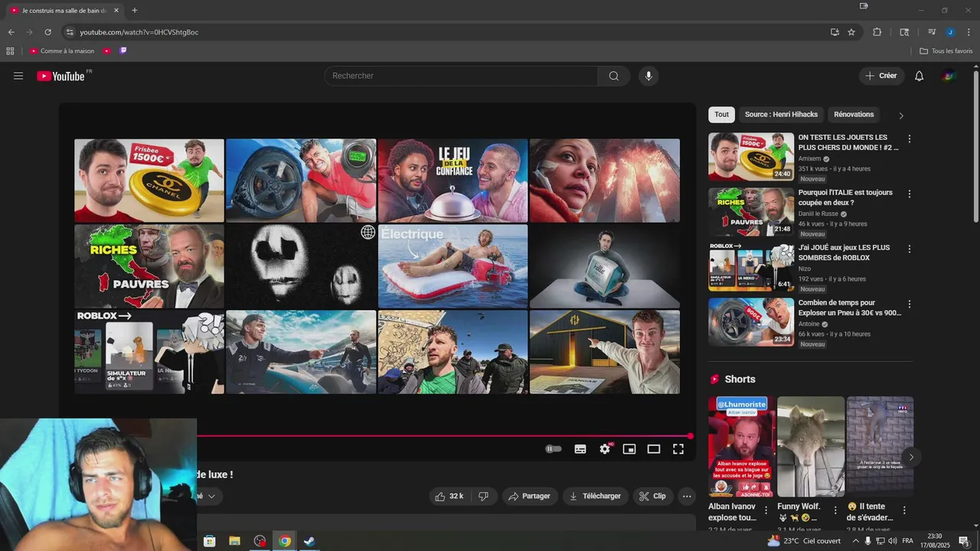Image resolution: width=980 pixels, height=551 pixels.
Task: Open Combien de temps pour Exploser un Pneu thumbnail
Action: pyautogui.click(x=751, y=322)
